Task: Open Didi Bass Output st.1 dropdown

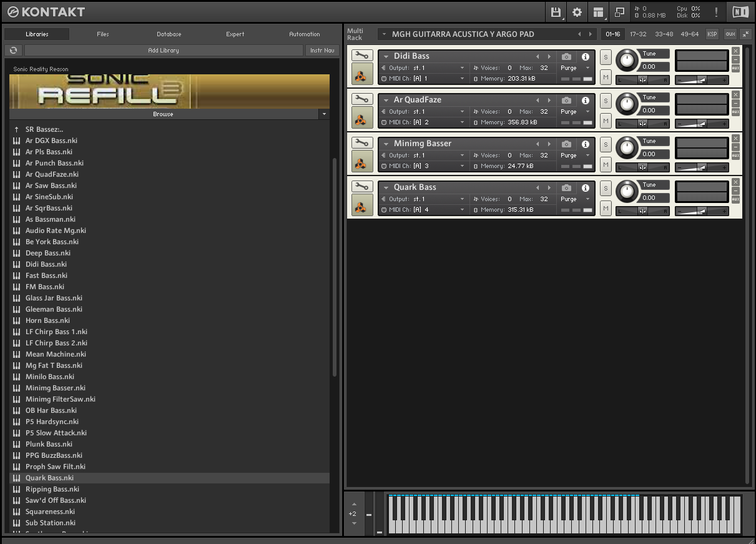Action: pos(424,67)
